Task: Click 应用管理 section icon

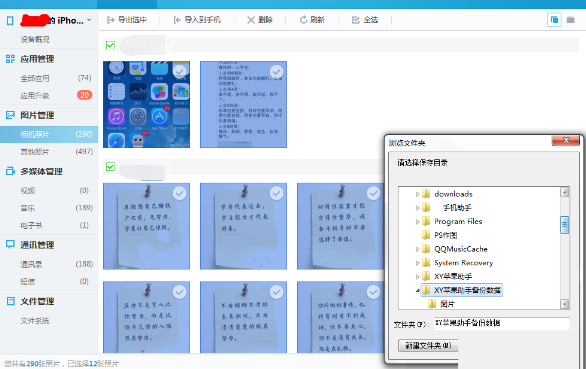Action: tap(10, 59)
